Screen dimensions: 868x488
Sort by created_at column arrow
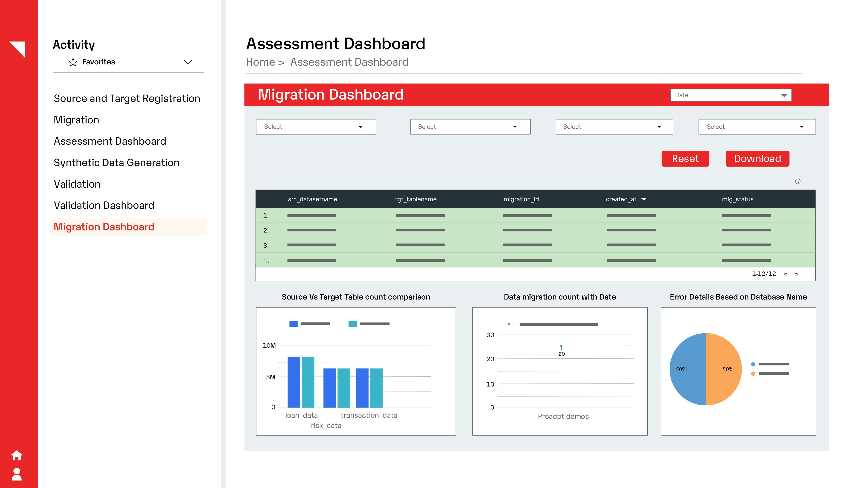tap(644, 199)
